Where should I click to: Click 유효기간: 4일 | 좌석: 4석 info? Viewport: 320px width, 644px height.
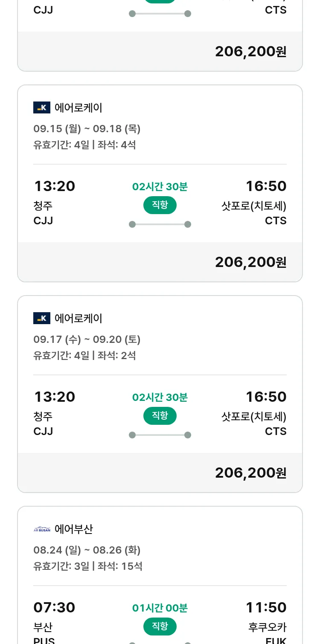[x=84, y=145]
